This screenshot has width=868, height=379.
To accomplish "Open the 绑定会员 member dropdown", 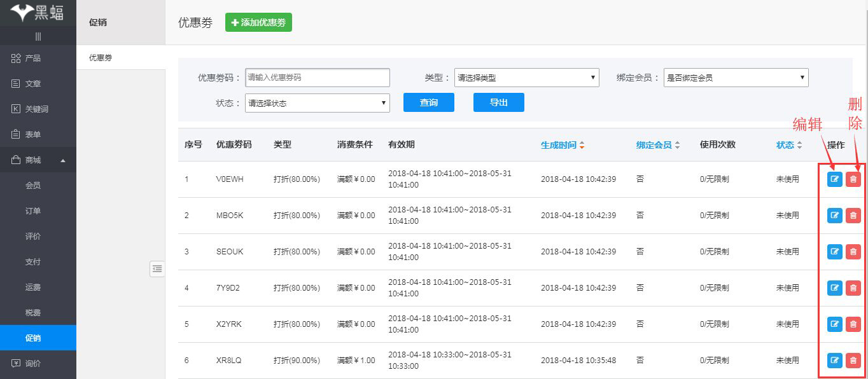I will click(x=736, y=77).
